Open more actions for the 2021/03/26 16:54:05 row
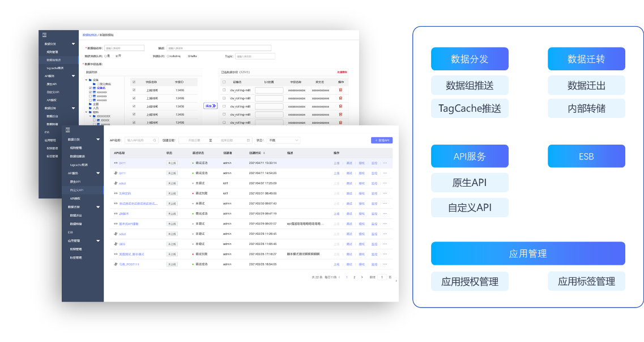 point(385,264)
